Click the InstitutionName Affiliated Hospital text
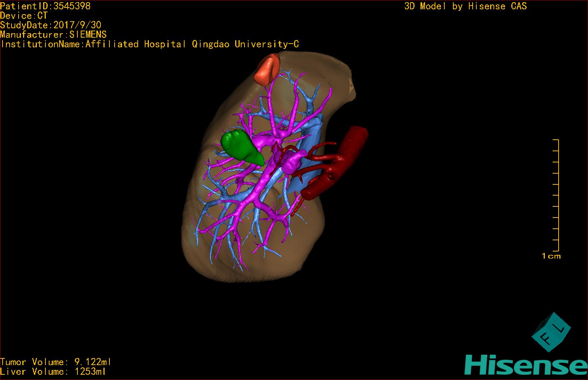The image size is (588, 380). [150, 44]
